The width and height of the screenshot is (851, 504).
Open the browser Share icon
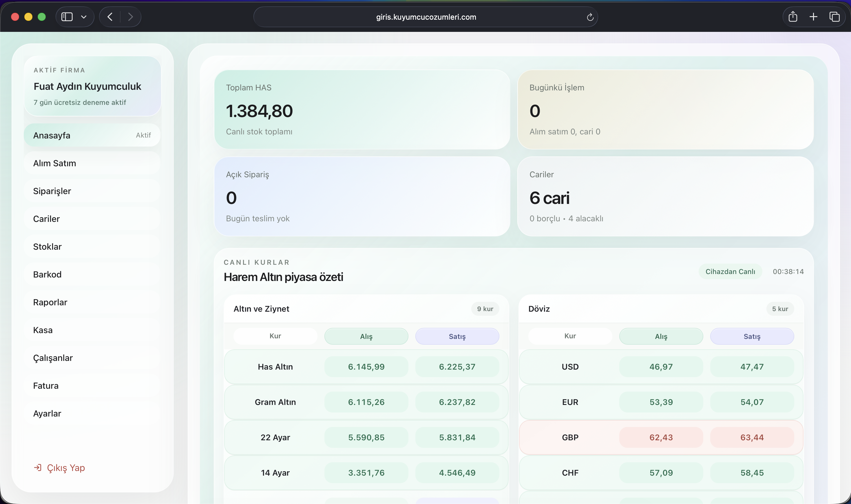point(792,16)
